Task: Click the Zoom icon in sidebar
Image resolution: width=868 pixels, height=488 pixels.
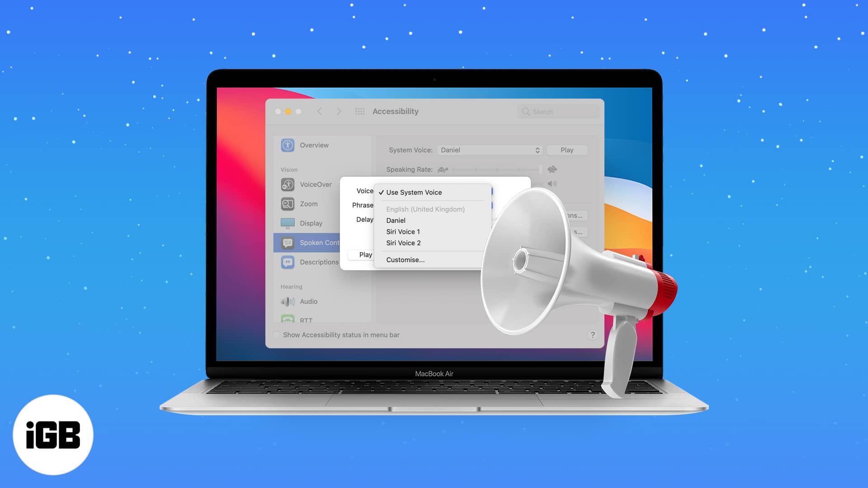Action: pyautogui.click(x=288, y=203)
